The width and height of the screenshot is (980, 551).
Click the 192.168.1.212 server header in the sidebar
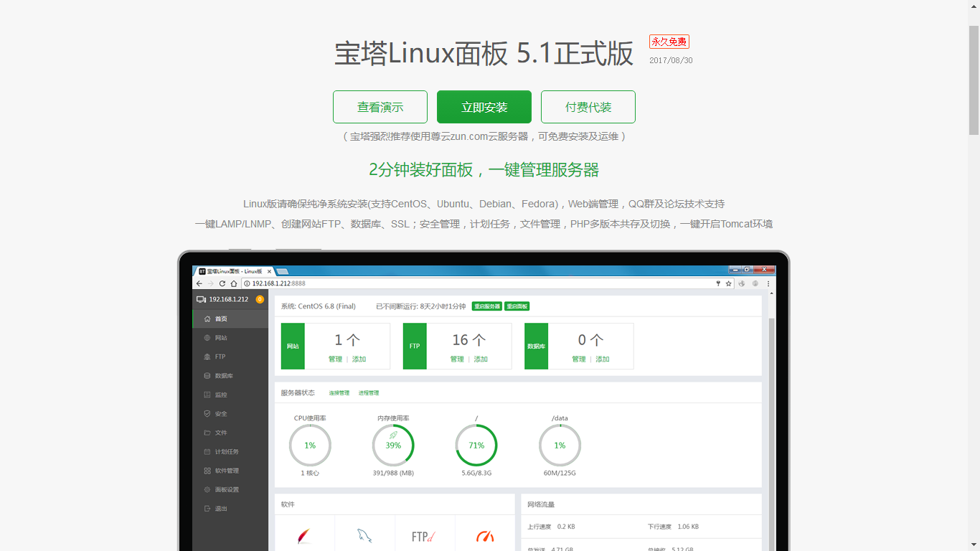pyautogui.click(x=230, y=299)
